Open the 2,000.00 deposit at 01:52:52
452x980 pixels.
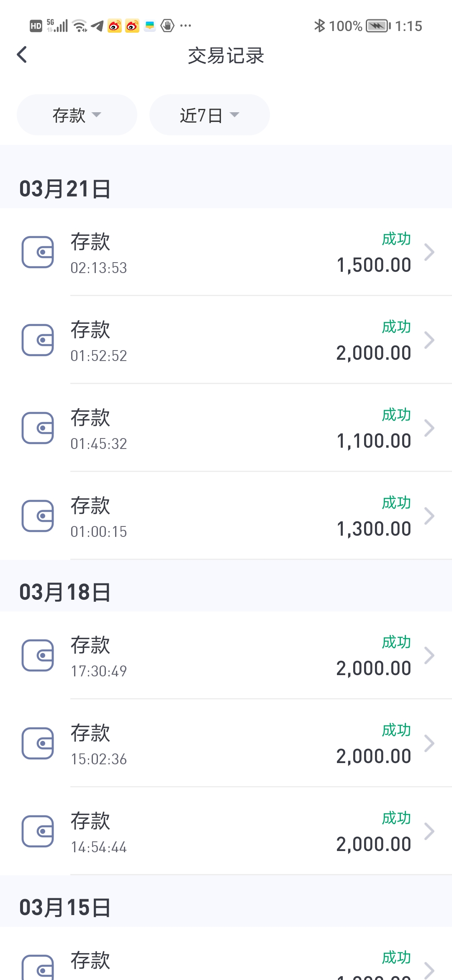click(x=226, y=340)
